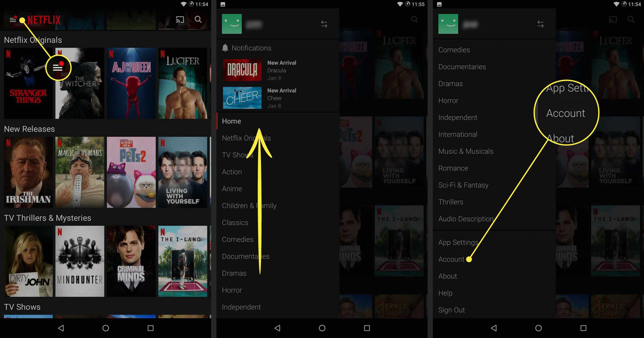The height and width of the screenshot is (338, 644).
Task: Open Criminal Minds poster in left screen
Action: [131, 261]
